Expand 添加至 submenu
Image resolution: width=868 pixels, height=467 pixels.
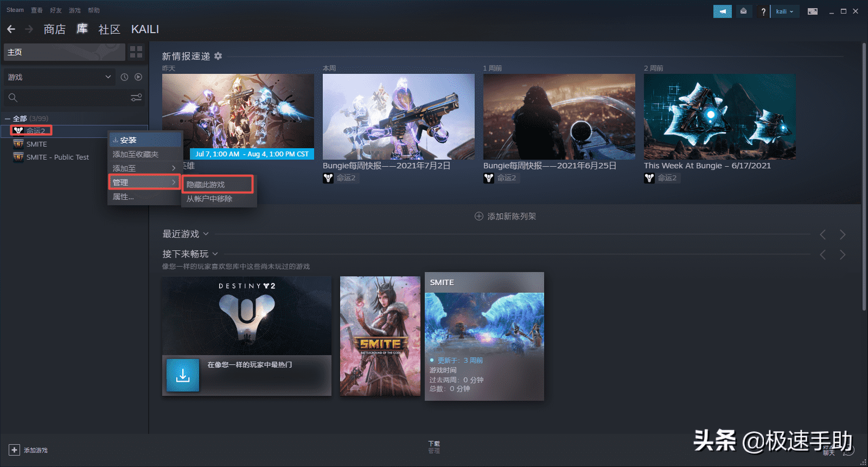pos(145,168)
